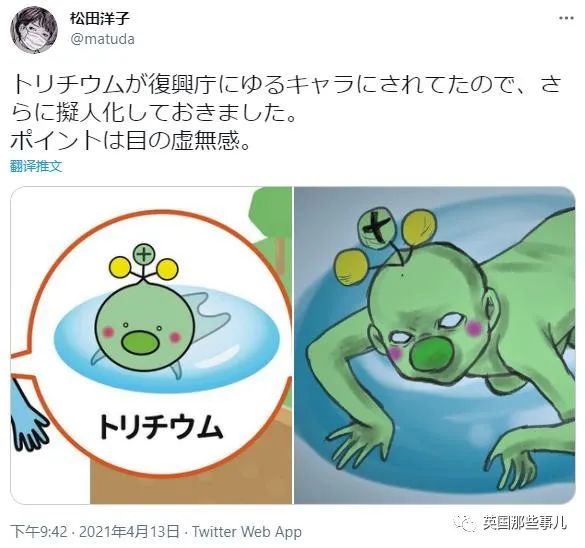The height and width of the screenshot is (548, 585).
Task: Click the mascot's right yellow ball
Action: tap(167, 269)
